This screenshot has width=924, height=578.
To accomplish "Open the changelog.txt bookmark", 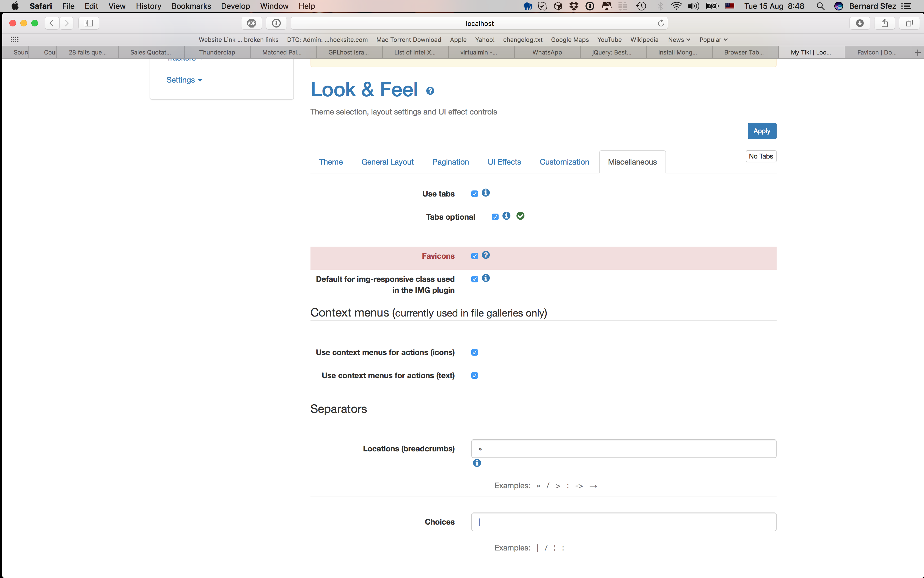I will pos(523,39).
